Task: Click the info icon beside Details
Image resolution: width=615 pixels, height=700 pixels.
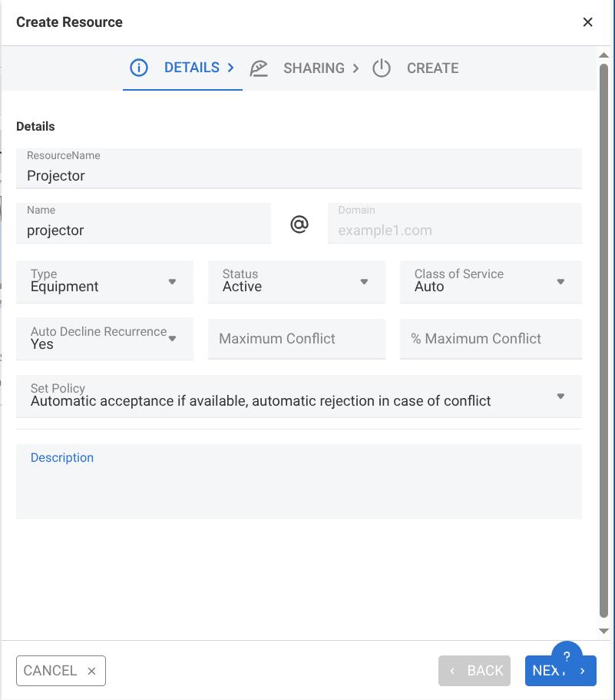Action: [x=139, y=68]
